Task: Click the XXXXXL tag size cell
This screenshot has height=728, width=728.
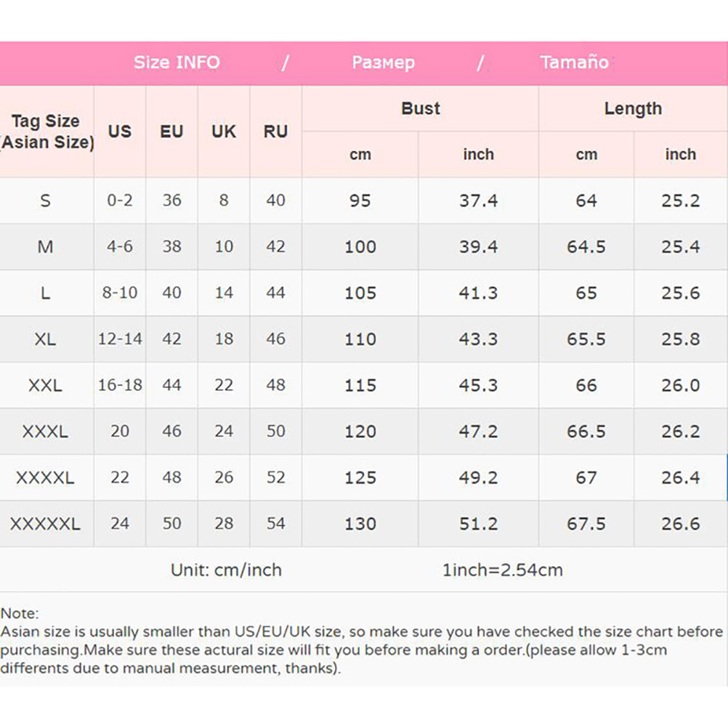Action: coord(45,524)
